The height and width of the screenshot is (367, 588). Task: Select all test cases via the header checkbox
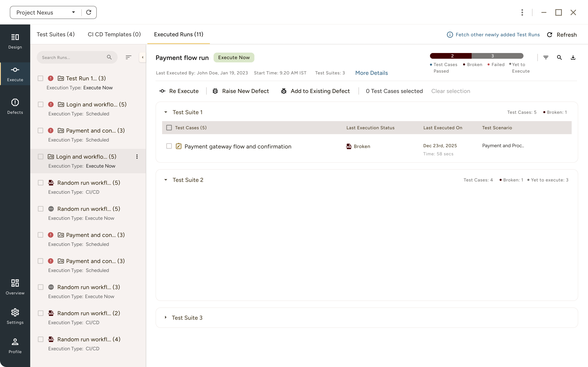pyautogui.click(x=169, y=127)
